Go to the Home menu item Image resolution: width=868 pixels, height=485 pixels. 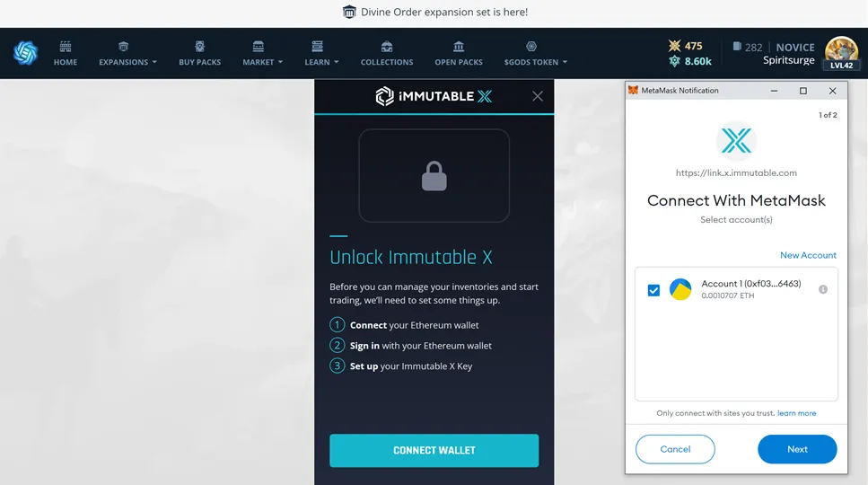[66, 62]
